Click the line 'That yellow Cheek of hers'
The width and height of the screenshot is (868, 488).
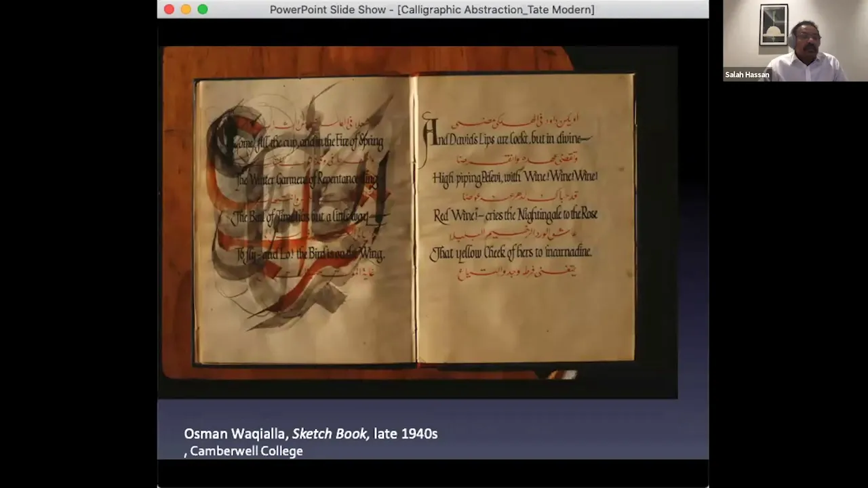click(511, 253)
